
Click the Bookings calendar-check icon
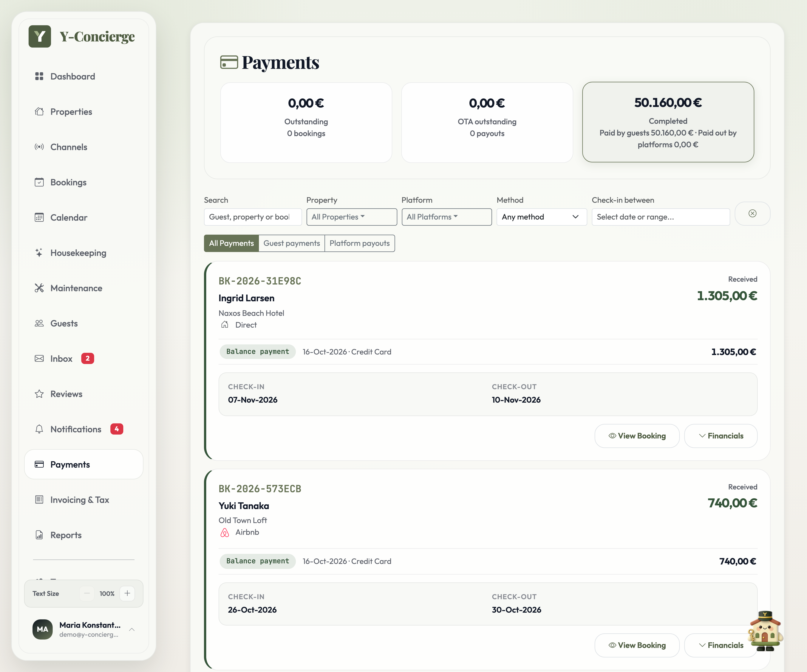click(39, 182)
